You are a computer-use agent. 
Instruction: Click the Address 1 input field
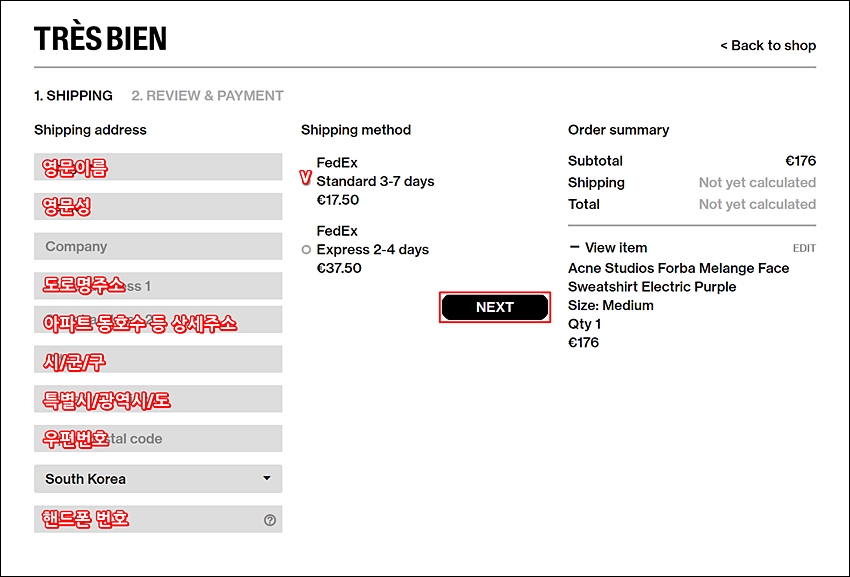pyautogui.click(x=158, y=286)
